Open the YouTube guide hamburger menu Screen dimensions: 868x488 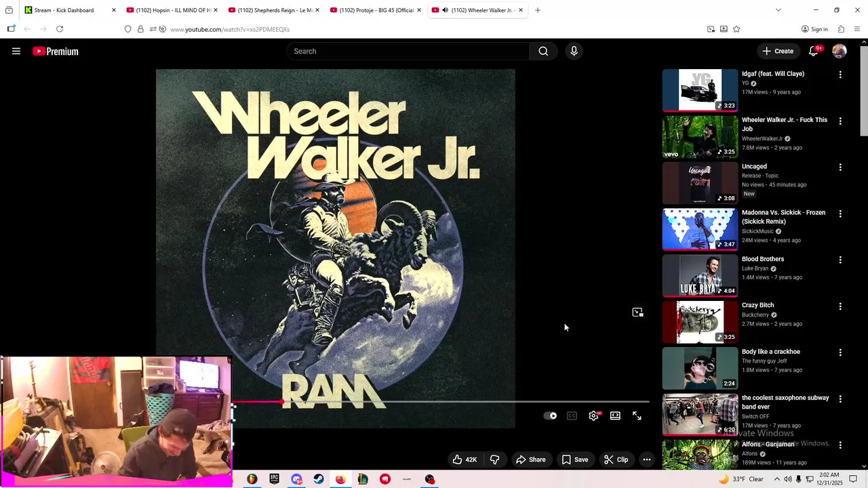pos(16,51)
